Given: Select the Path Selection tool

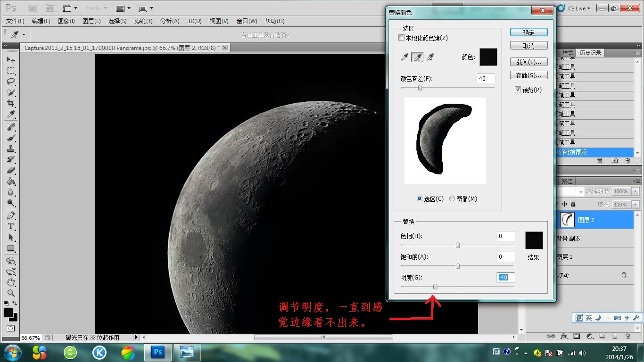Looking at the screenshot, I should [11, 237].
